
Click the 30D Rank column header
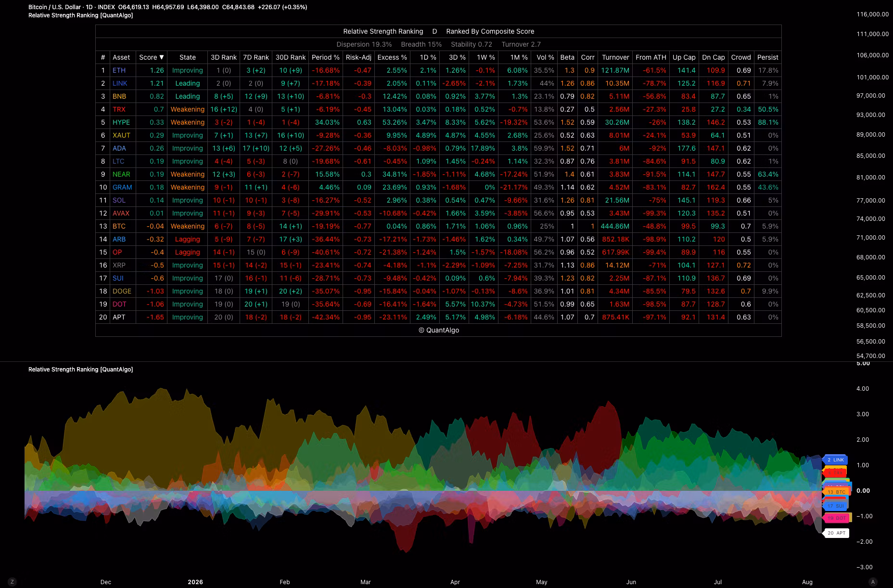click(291, 57)
